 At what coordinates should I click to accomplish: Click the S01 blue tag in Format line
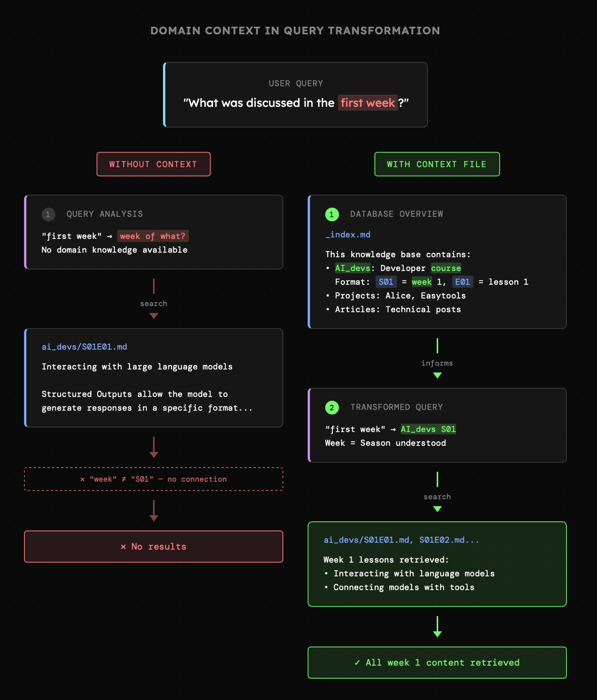[x=386, y=282]
